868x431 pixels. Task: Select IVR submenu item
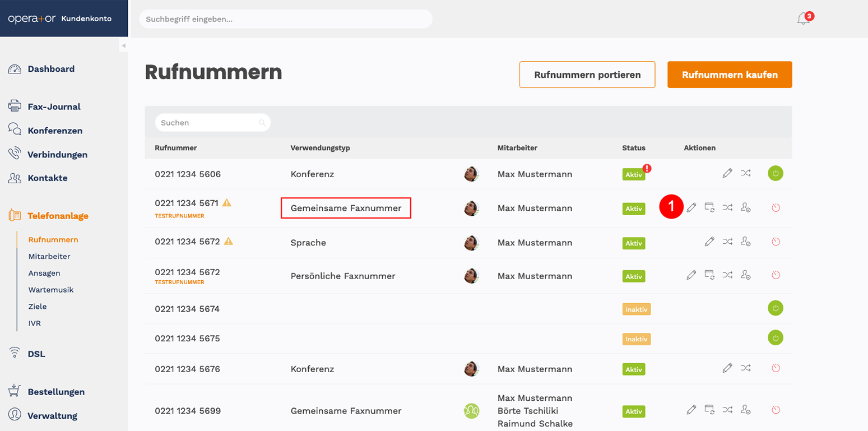click(35, 323)
